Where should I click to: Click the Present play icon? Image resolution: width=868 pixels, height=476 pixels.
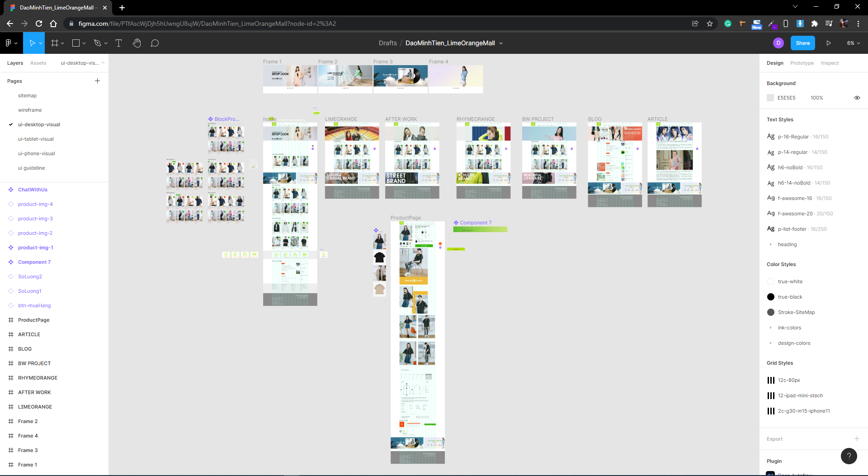828,43
